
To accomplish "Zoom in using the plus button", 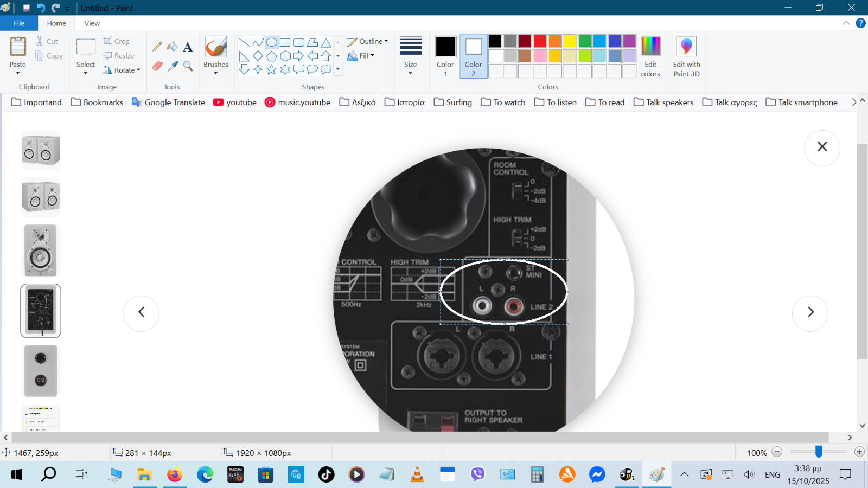I will (x=859, y=452).
